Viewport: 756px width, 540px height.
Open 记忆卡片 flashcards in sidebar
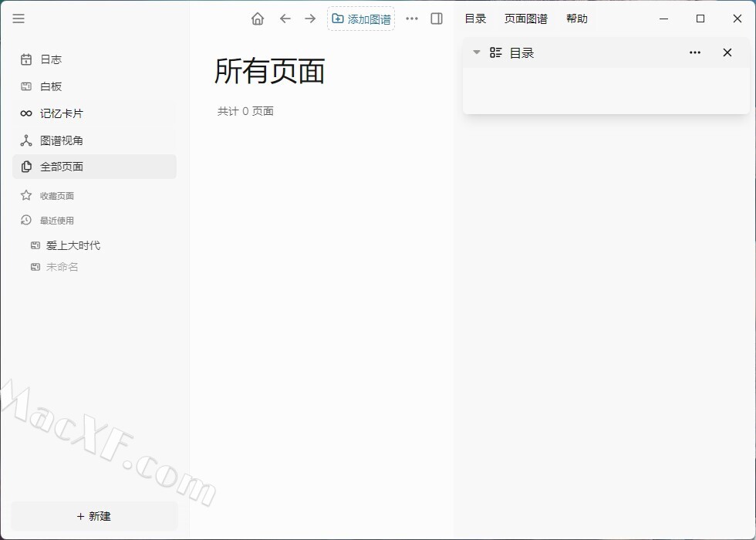point(94,113)
